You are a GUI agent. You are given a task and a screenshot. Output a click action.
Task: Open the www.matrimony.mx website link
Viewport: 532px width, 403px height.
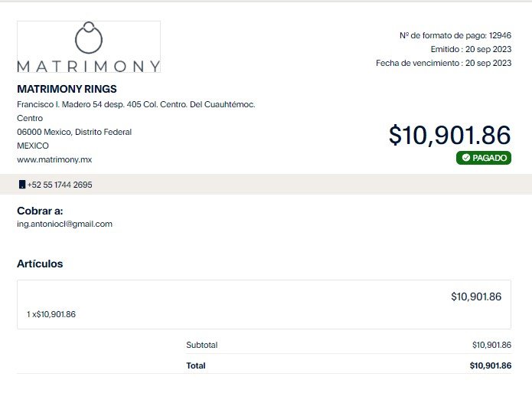[54, 159]
